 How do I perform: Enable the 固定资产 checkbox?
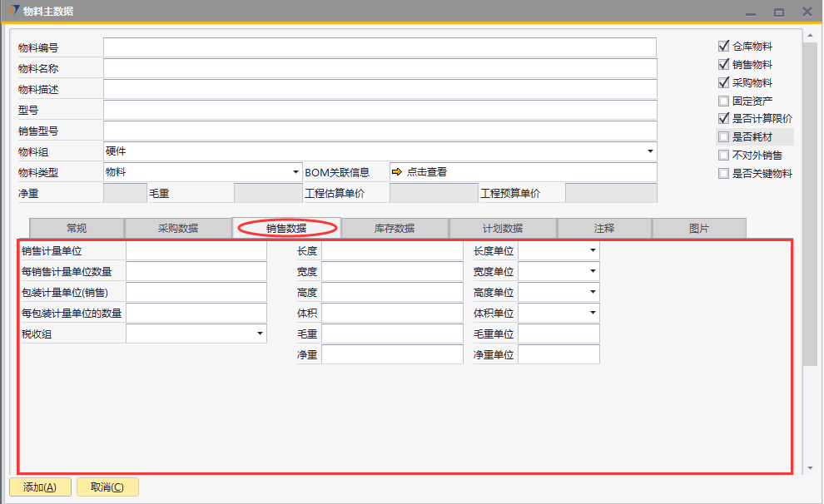(723, 101)
